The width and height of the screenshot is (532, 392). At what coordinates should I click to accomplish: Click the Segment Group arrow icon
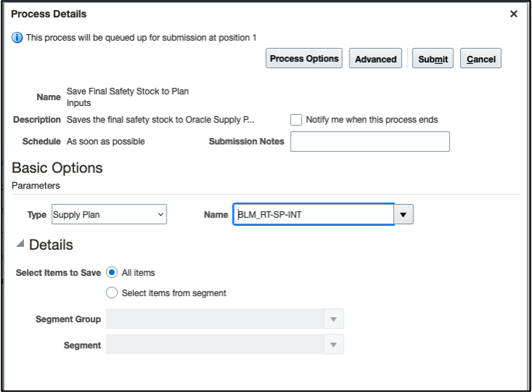334,319
